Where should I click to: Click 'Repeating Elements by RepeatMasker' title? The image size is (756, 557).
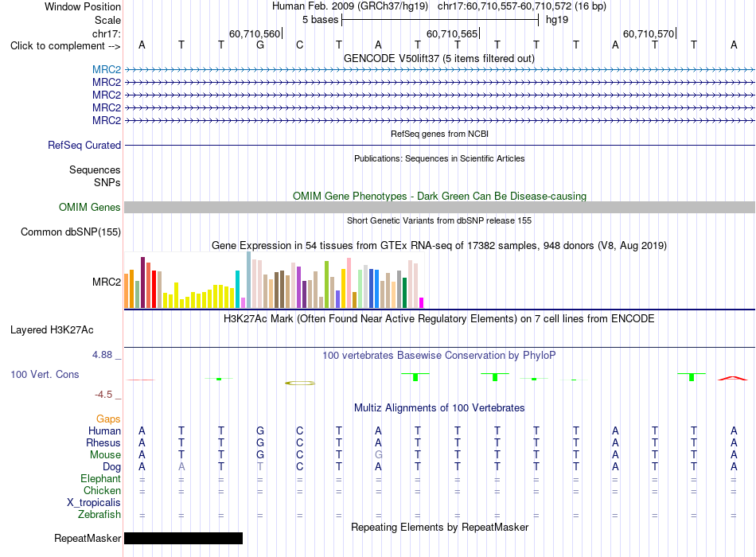point(439,527)
